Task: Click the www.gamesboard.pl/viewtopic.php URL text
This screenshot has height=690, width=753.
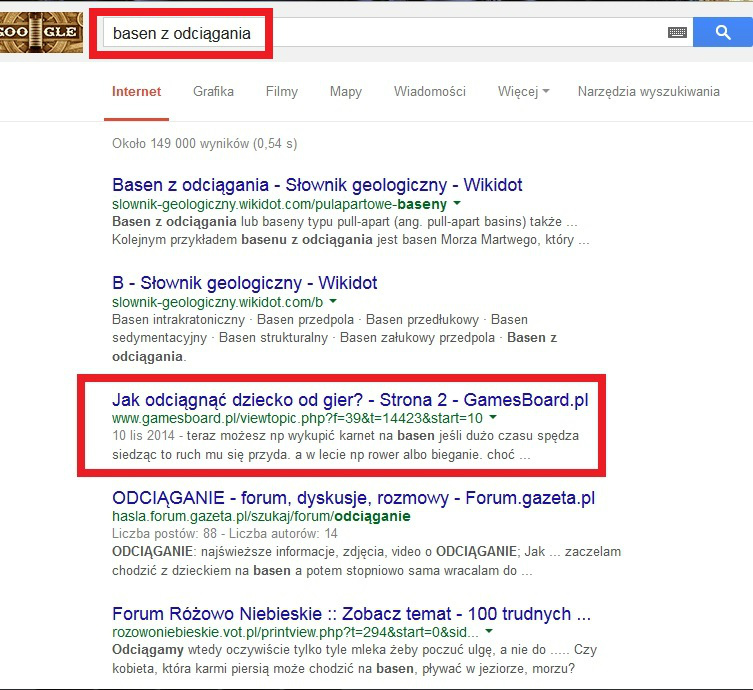Action: (x=297, y=418)
